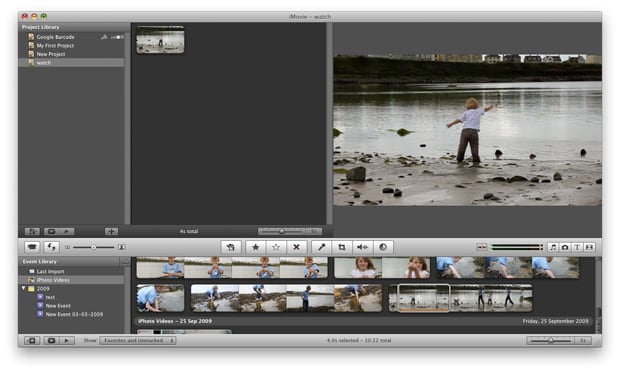Open the Titles browser

577,247
